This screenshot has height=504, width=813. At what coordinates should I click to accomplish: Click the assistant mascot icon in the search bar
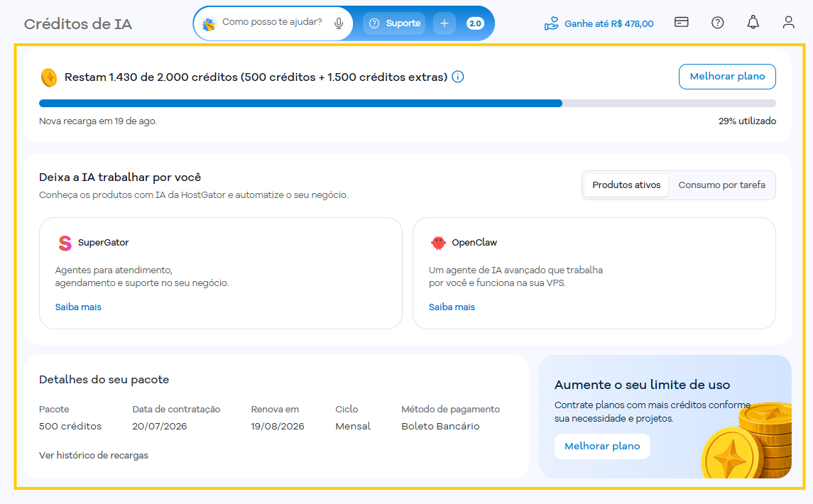point(209,24)
